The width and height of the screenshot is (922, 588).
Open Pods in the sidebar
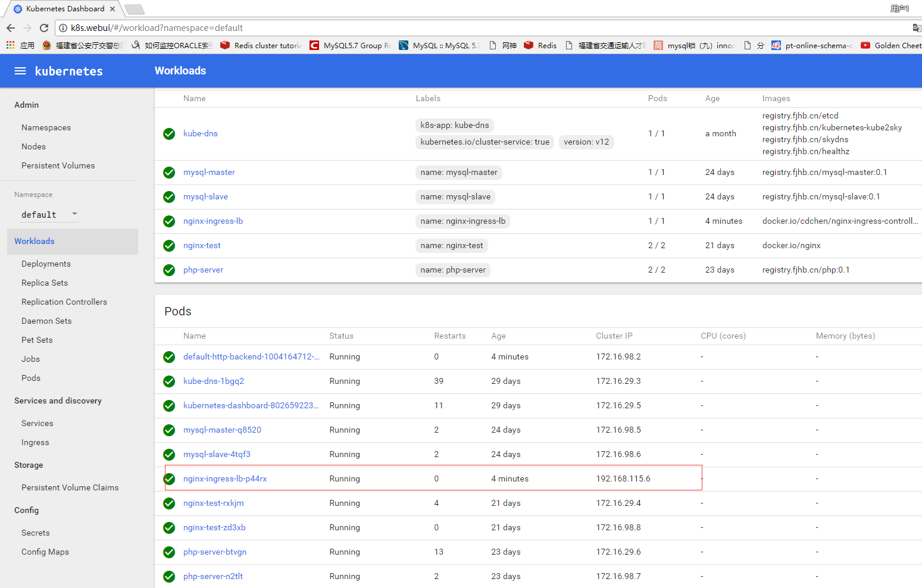click(x=31, y=378)
